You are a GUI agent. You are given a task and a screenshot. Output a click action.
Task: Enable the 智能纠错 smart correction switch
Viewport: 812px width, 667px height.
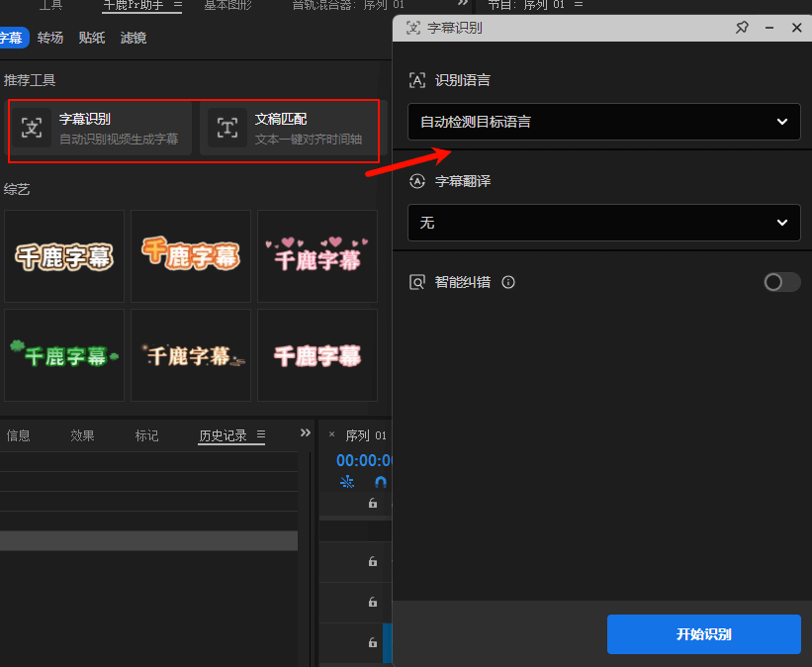[x=780, y=282]
